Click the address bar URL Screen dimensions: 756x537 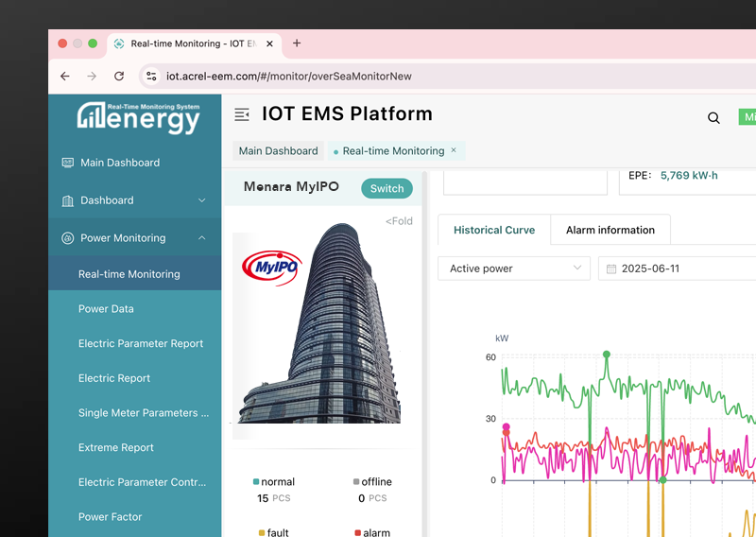point(289,77)
